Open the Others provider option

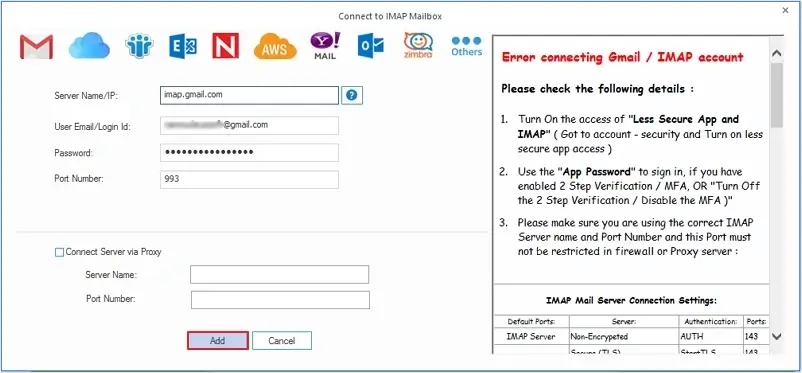466,46
